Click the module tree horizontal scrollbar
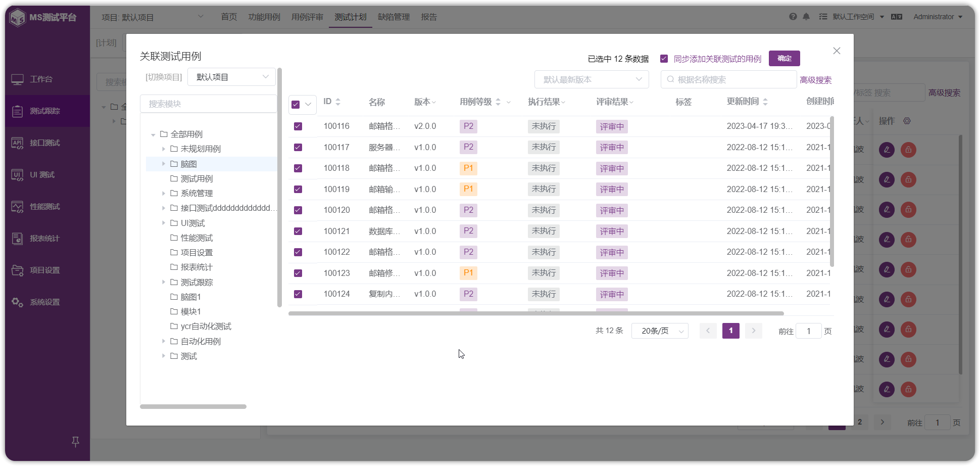This screenshot has width=980, height=466. tap(193, 406)
